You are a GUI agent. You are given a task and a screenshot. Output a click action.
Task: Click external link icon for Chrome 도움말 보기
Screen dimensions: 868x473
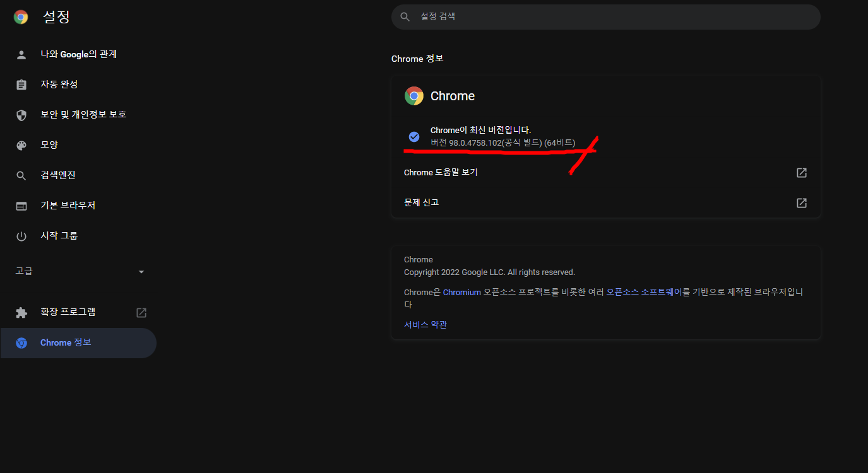(802, 172)
